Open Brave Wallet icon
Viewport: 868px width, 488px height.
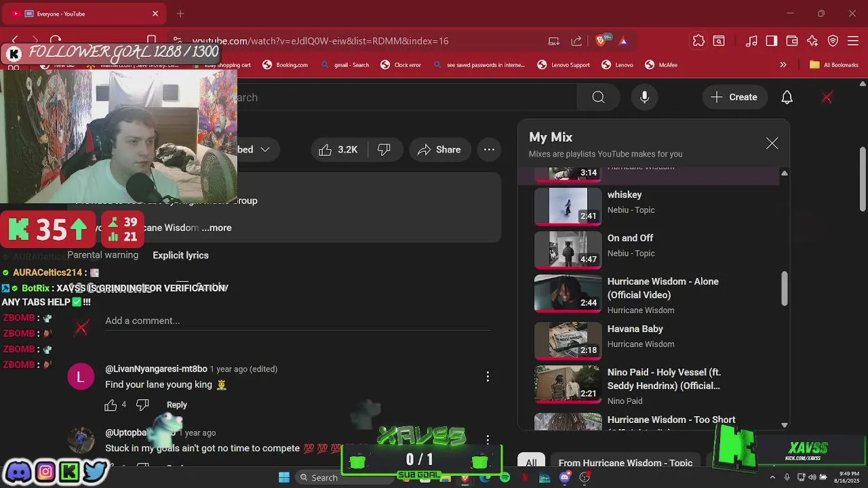coord(792,41)
